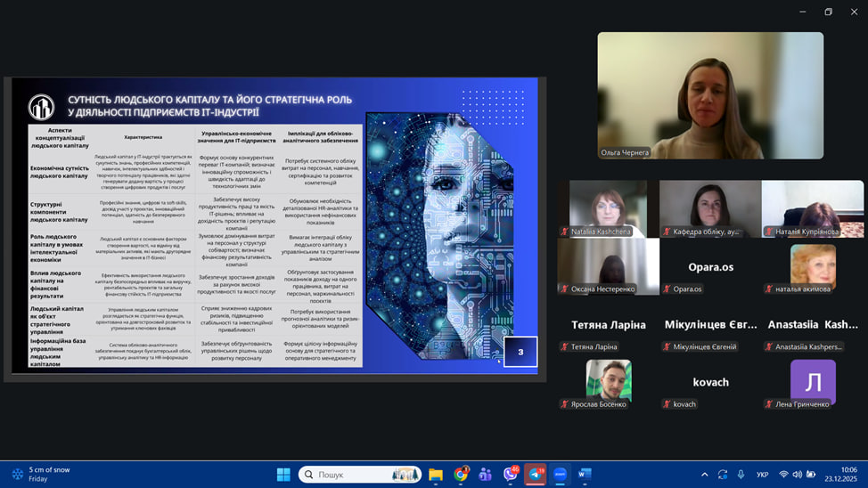This screenshot has width=868, height=488.
Task: Select Ярослав Босенко's participant tile
Action: (x=609, y=381)
